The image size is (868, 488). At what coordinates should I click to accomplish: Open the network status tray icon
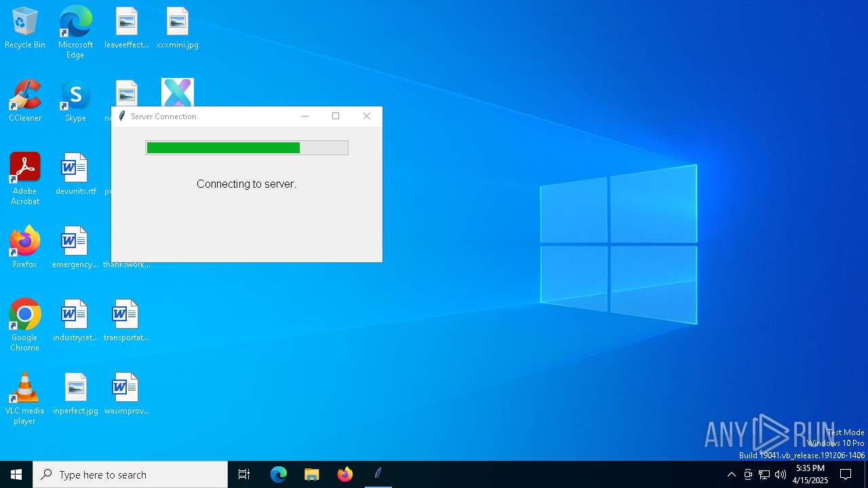(x=764, y=474)
